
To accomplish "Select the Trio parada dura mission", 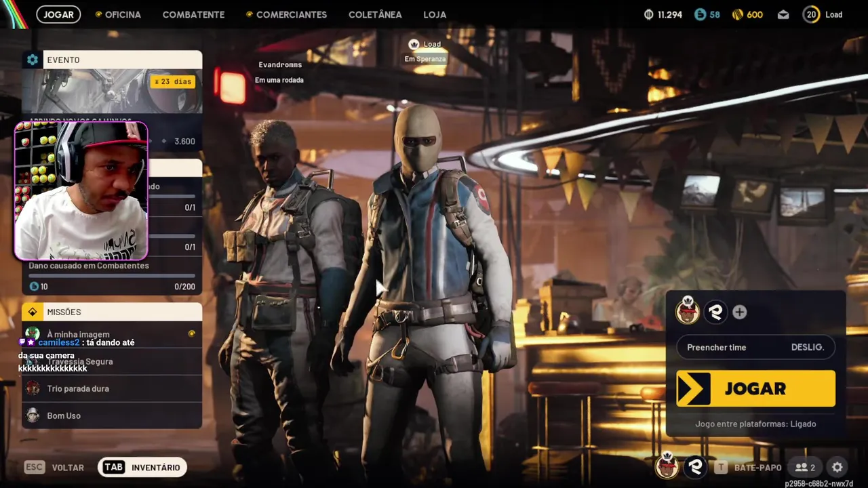I will [x=112, y=388].
